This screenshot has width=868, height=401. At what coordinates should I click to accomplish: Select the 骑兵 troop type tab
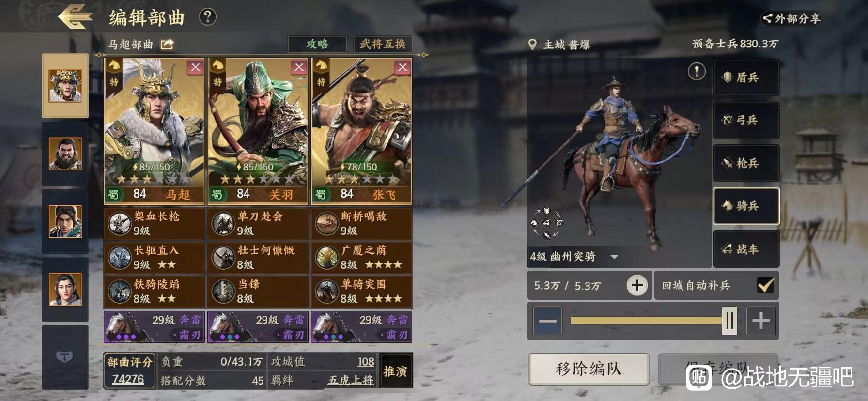[x=746, y=206]
